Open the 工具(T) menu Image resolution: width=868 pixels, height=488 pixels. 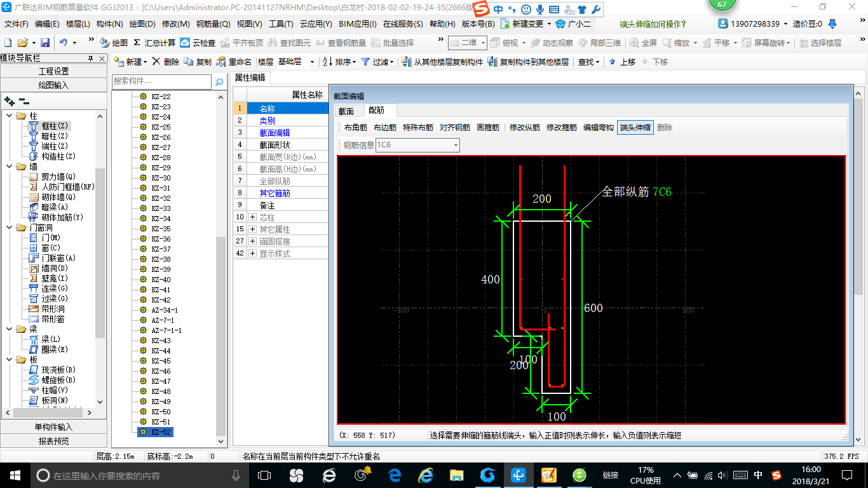tap(281, 24)
